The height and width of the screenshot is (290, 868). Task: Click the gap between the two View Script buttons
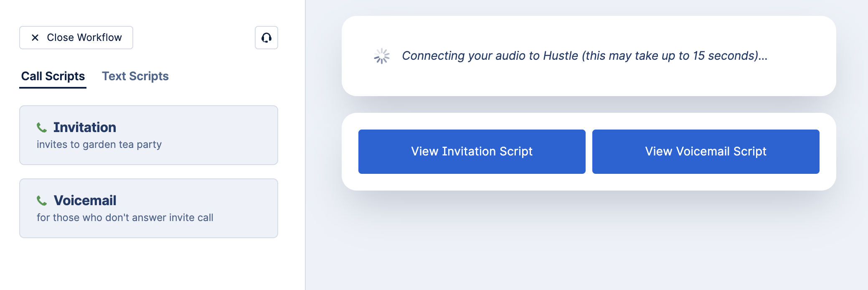pyautogui.click(x=589, y=152)
